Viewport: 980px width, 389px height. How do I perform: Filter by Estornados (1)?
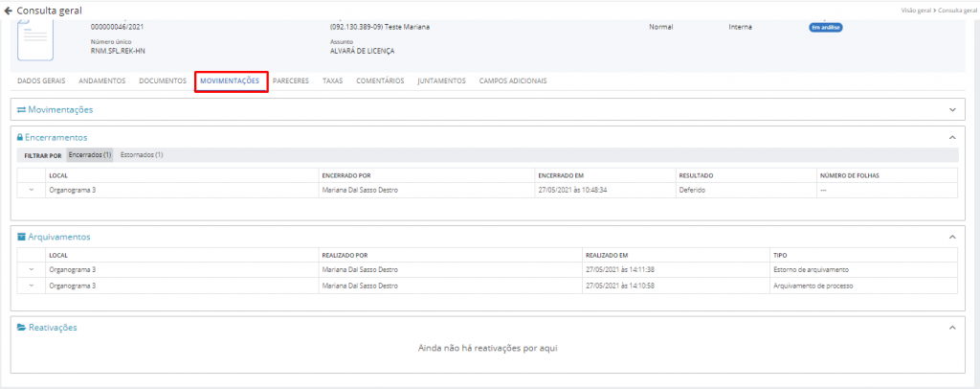[x=142, y=154]
